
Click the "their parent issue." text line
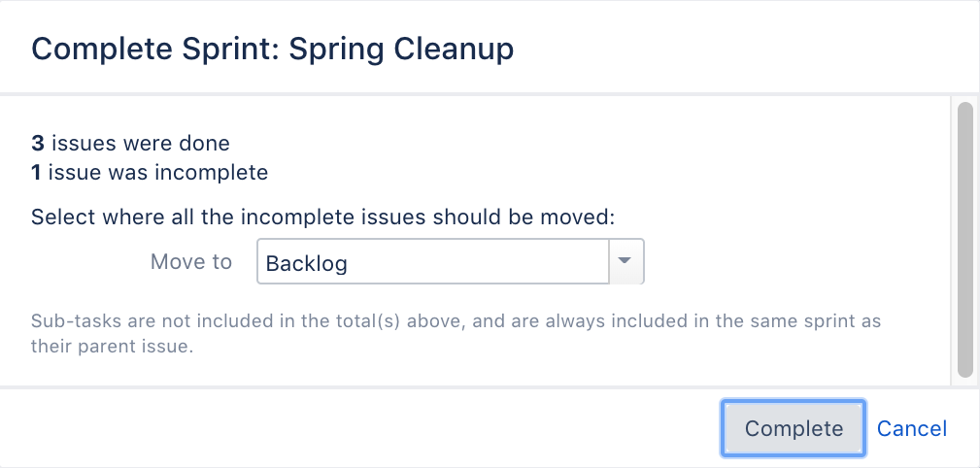click(x=113, y=346)
